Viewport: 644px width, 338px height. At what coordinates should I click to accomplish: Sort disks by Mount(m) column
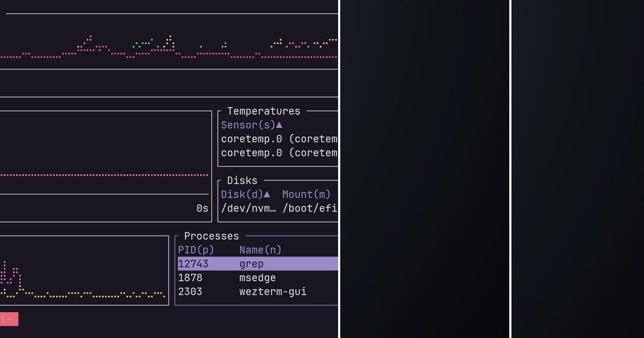[x=306, y=194]
